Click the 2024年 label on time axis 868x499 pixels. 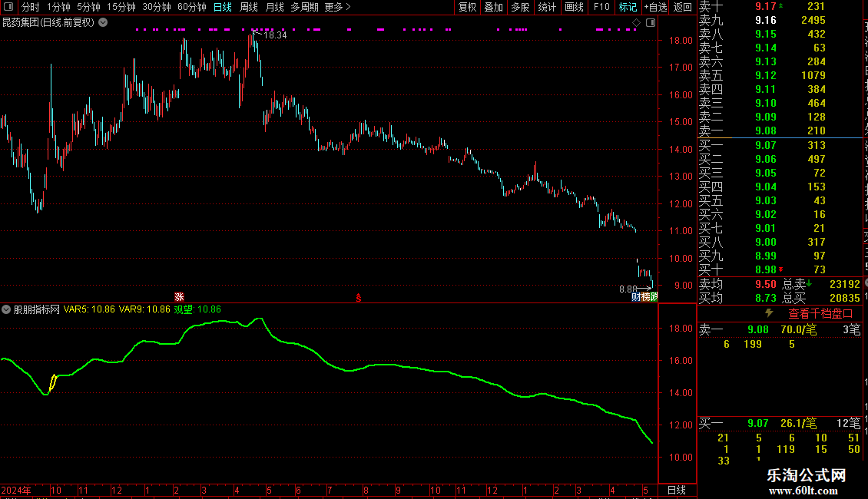tap(16, 490)
